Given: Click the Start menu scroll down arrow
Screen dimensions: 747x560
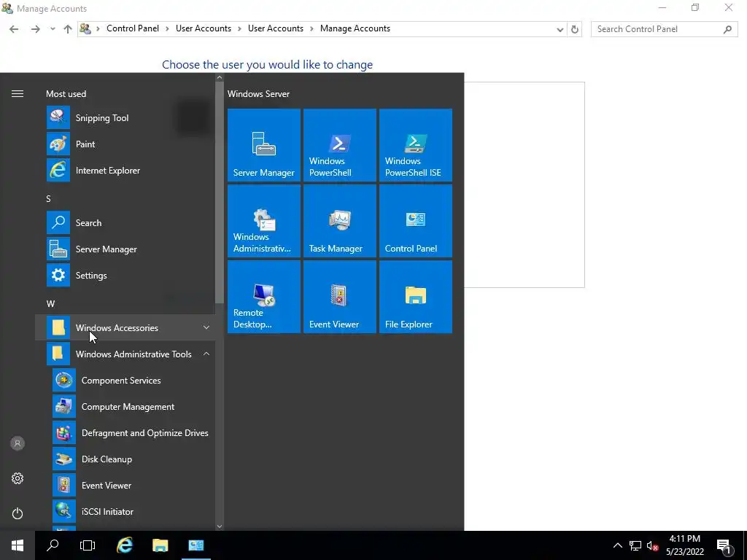Looking at the screenshot, I should click(219, 526).
